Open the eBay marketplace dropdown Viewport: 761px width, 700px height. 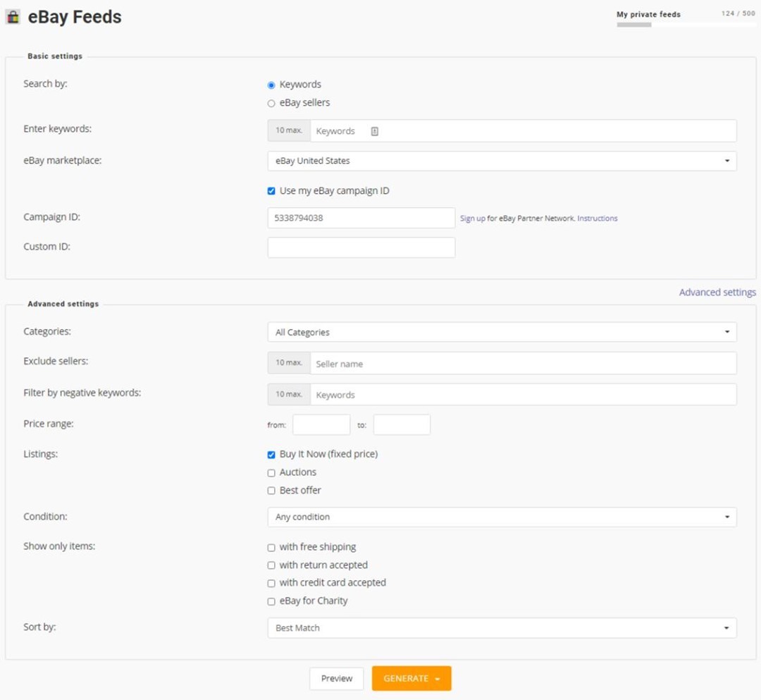502,161
